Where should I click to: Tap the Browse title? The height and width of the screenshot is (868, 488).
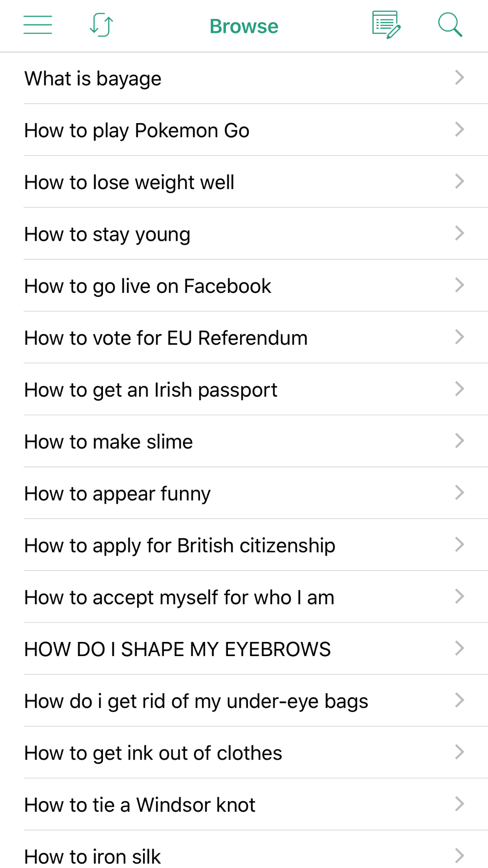tap(244, 26)
